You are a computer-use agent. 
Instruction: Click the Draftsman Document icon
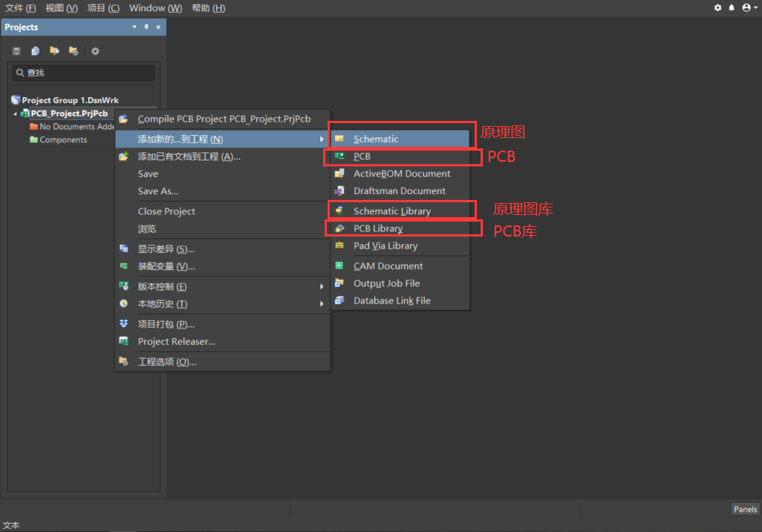tap(340, 191)
